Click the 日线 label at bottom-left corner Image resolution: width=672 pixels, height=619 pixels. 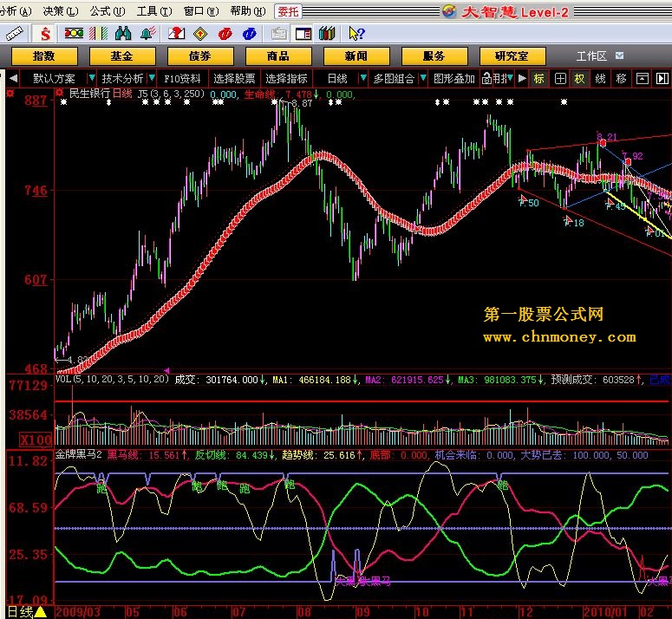[20, 612]
